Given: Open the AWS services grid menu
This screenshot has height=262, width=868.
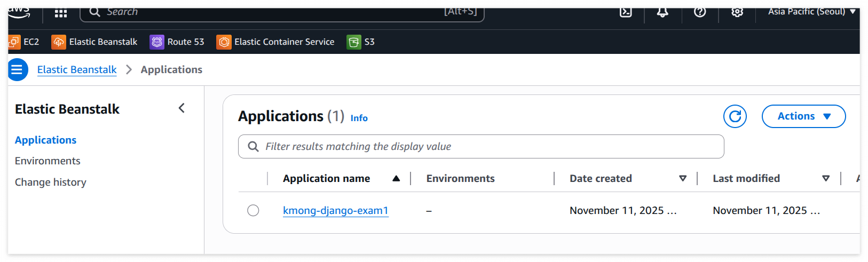Looking at the screenshot, I should coord(61,13).
